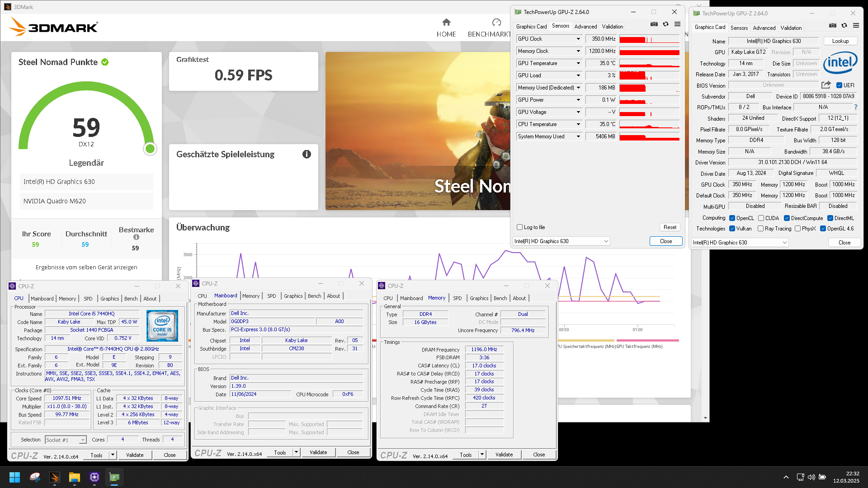The height and width of the screenshot is (488, 868).
Task: Open the CPU-Z Socket #1 selection dropdown
Action: click(x=66, y=440)
